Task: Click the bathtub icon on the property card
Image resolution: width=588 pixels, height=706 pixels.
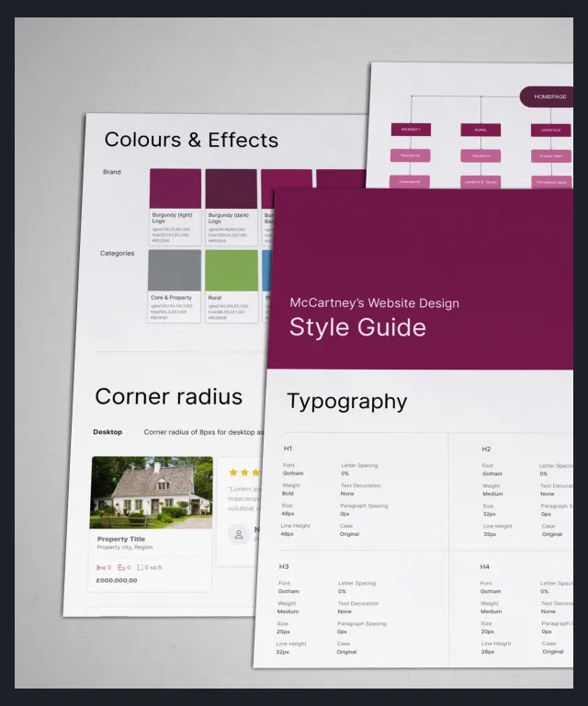Action: pyautogui.click(x=121, y=567)
